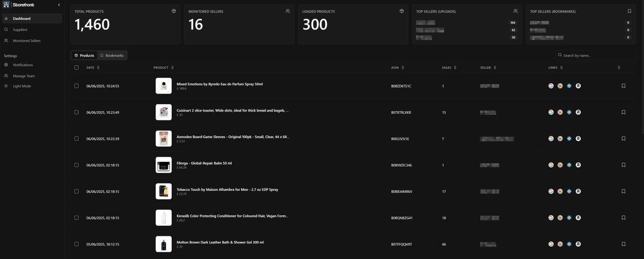Click product name Tobacco Touch by Maison Alhambra
The height and width of the screenshot is (259, 644).
click(x=228, y=190)
